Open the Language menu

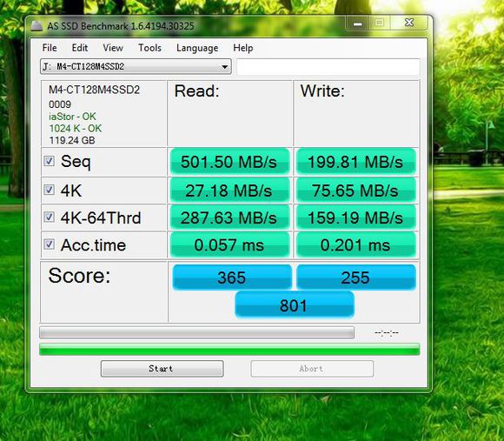[x=197, y=48]
